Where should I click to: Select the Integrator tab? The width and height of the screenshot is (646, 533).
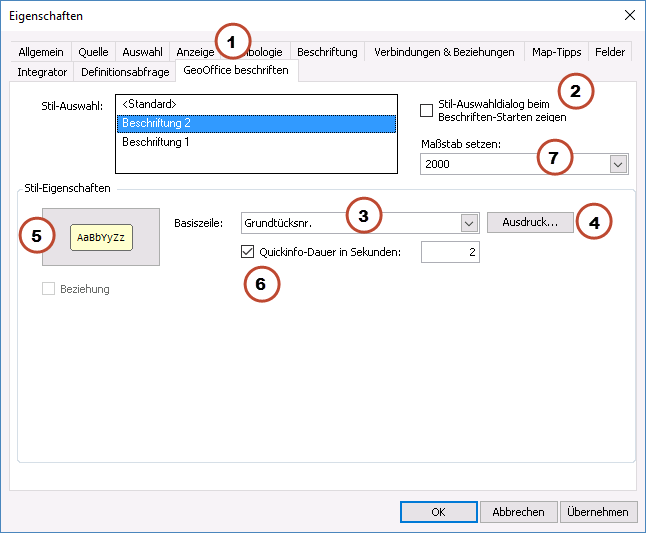(x=42, y=72)
